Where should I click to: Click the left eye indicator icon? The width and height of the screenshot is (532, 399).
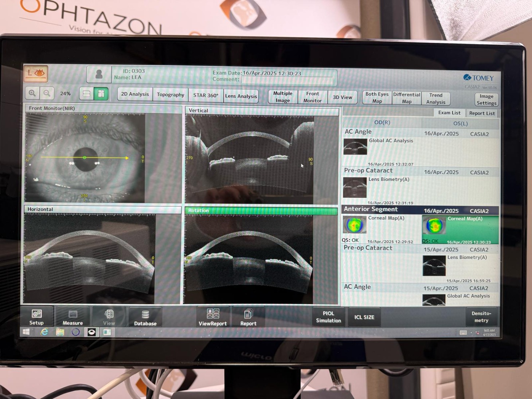36,73
